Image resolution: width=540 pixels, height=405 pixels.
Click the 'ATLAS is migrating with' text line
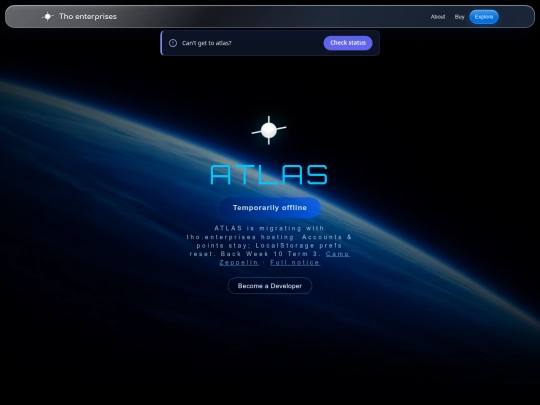(x=269, y=228)
